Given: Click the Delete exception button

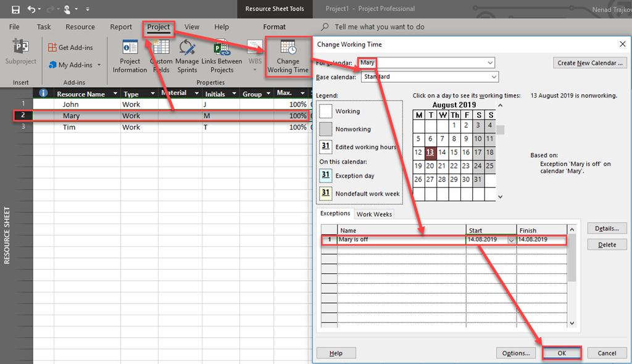Looking at the screenshot, I should point(607,244).
